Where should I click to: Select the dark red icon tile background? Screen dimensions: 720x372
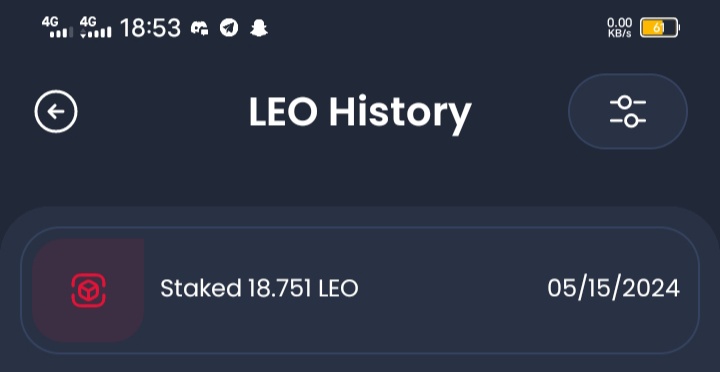pyautogui.click(x=88, y=290)
